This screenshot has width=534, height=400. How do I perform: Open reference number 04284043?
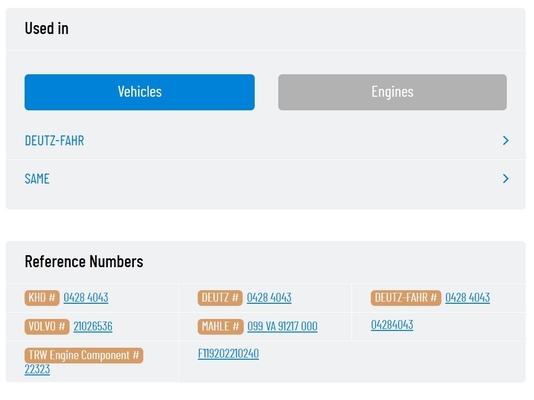click(392, 325)
